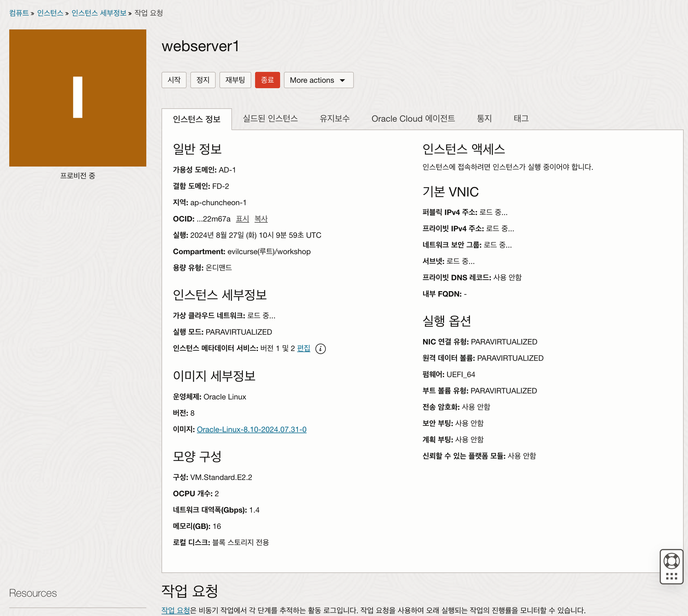The width and height of the screenshot is (688, 616).
Task: Go to 컴퓨트 in the breadcrumb
Action: [19, 13]
